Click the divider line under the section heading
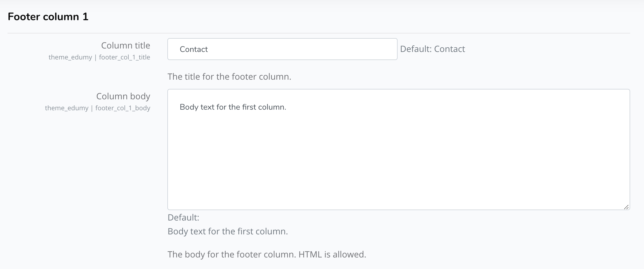The image size is (644, 269). pos(319,33)
